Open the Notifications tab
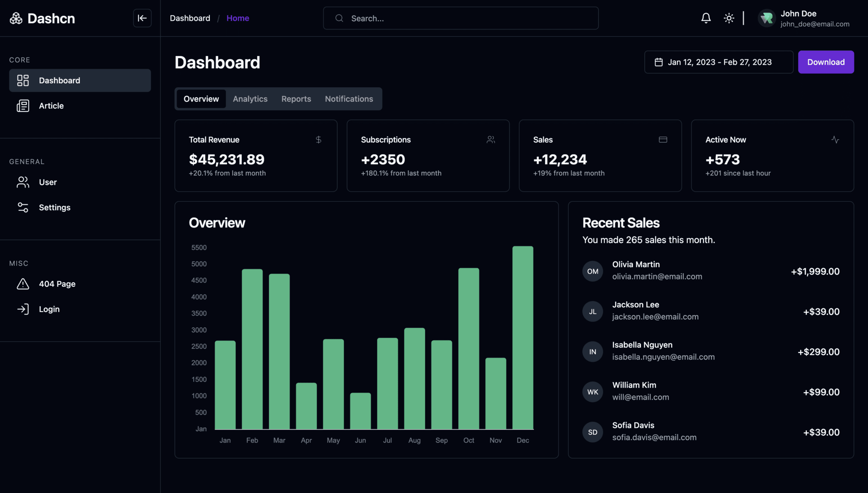The image size is (868, 493). point(349,99)
